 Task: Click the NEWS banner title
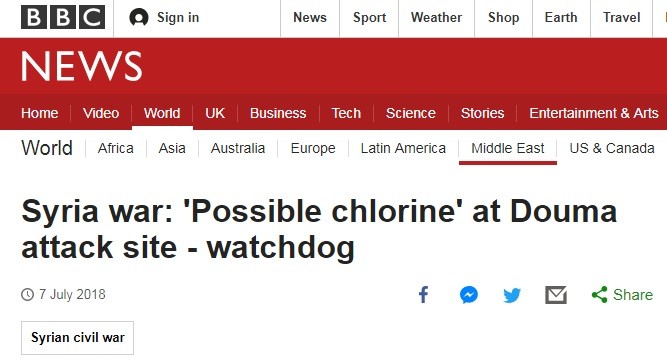pos(82,66)
